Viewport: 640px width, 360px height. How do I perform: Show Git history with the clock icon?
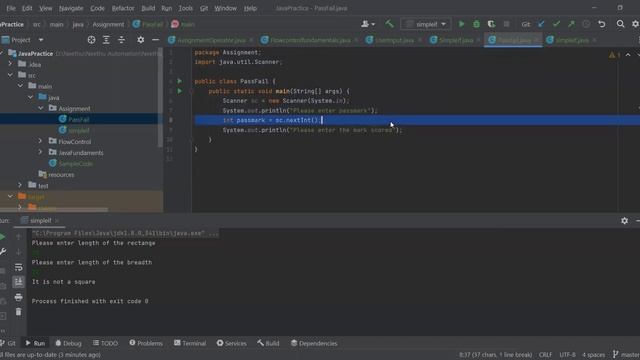(586, 24)
